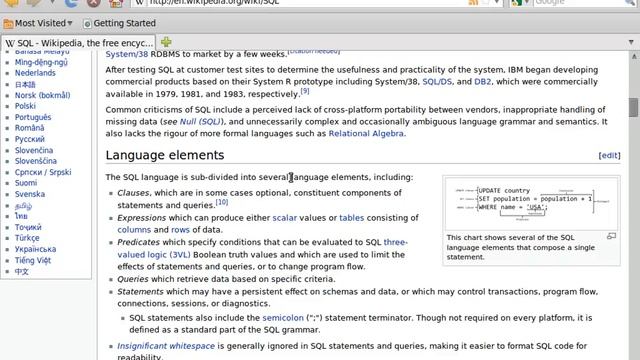Enlarge the SQL chart image icon
Screen dimensions: 640x360
pos(611,236)
